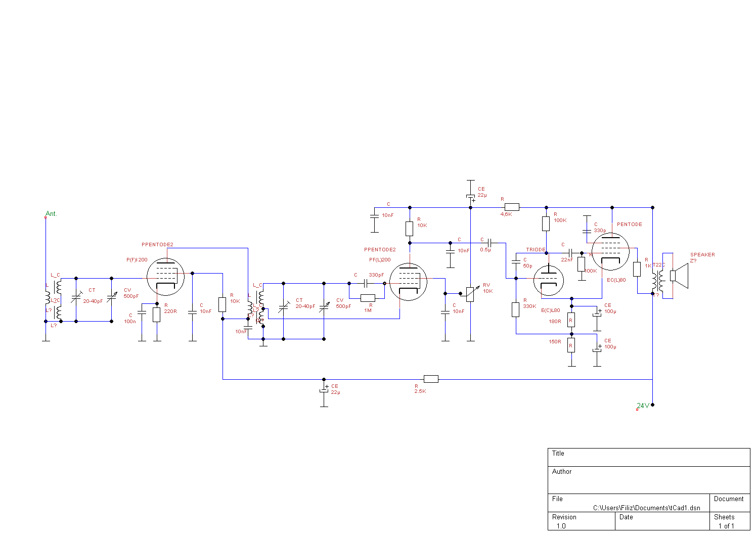Screen dimensions: 756x536
Task: Select the TRIODE tube labeled E(C)L80
Action: (x=548, y=281)
